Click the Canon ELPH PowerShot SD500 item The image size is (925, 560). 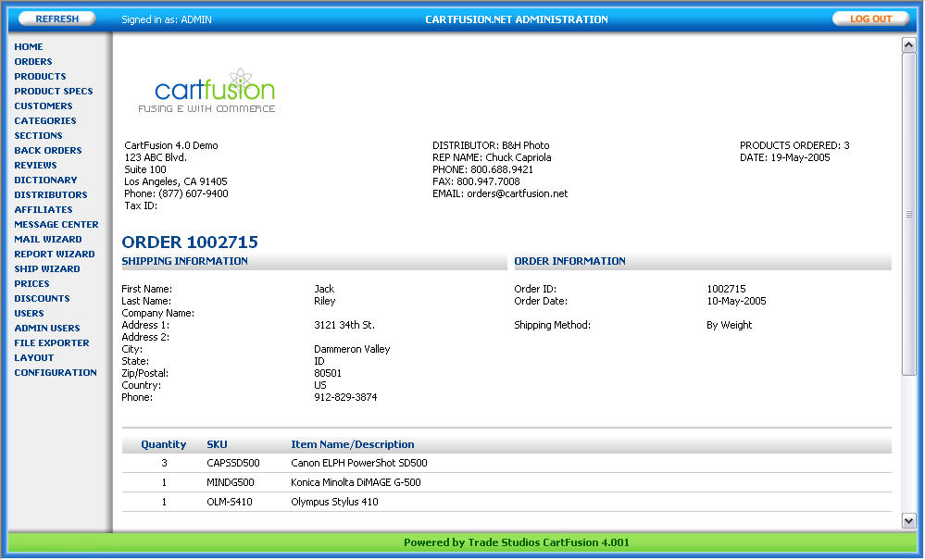point(359,463)
